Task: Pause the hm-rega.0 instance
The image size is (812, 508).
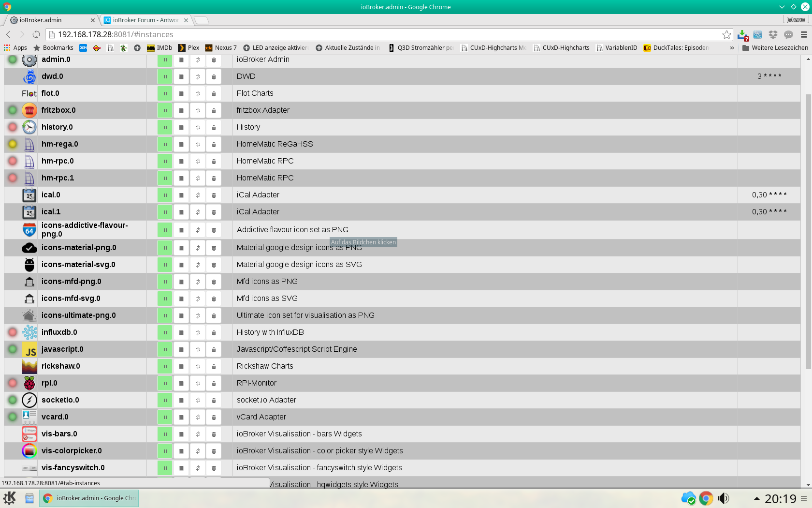Action: pos(165,144)
